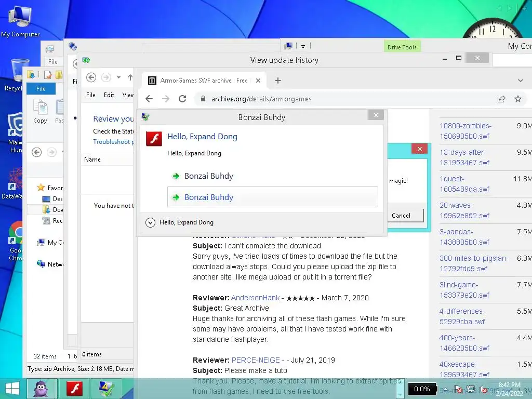The image size is (532, 399).
Task: Close the ArmorGames SWF archive tab
Action: pos(258,81)
